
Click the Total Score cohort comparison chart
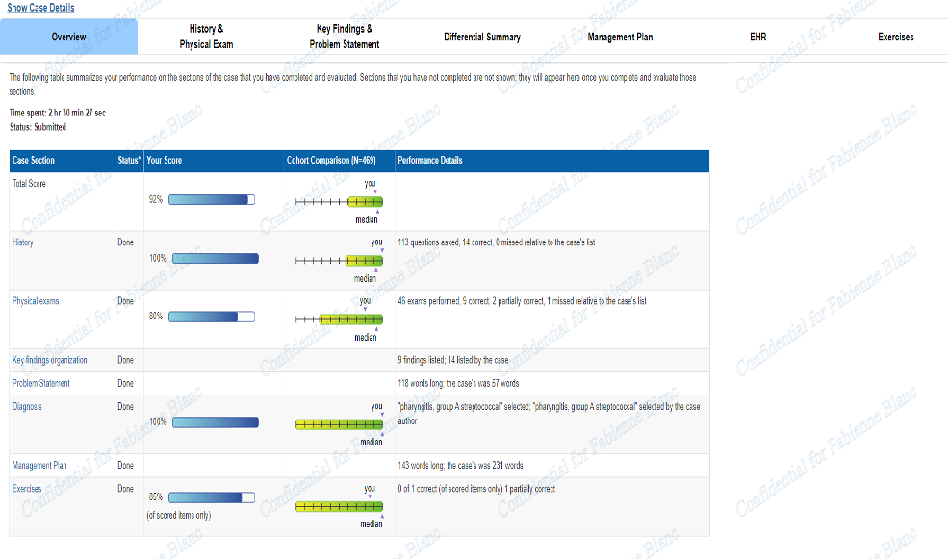click(x=339, y=202)
